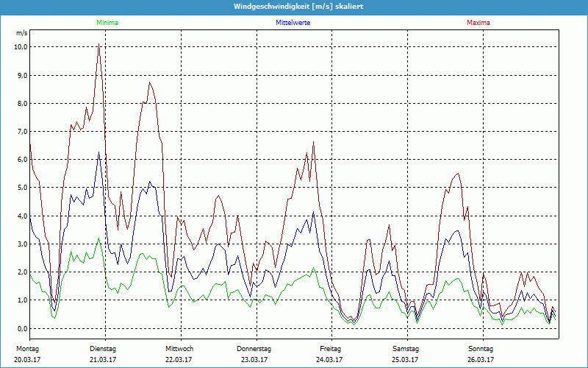Click the 3,0 y-axis value

coord(22,244)
